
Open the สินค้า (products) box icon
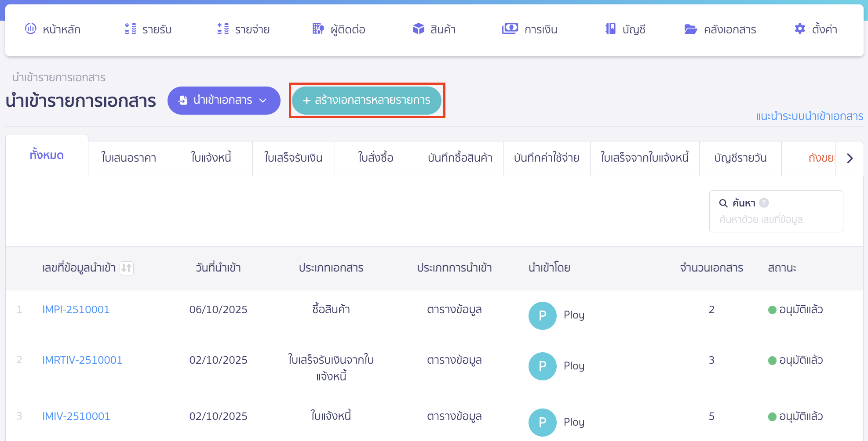tap(418, 29)
